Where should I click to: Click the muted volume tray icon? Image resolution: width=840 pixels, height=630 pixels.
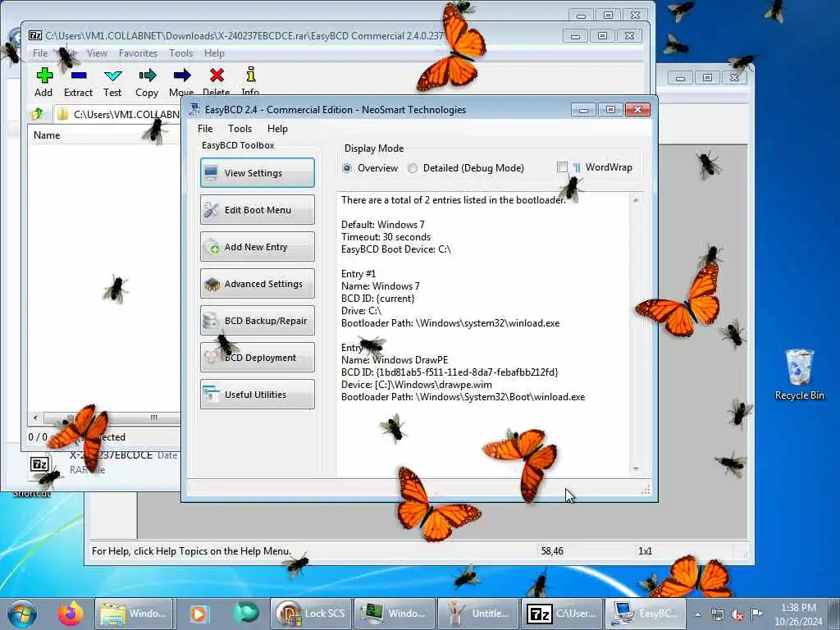737,615
